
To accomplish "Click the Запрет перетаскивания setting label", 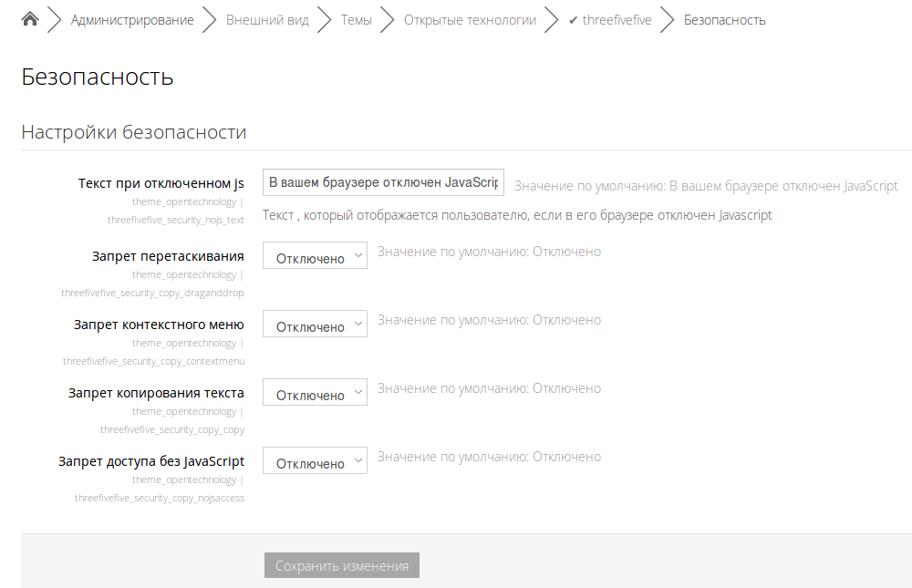I will 168,256.
